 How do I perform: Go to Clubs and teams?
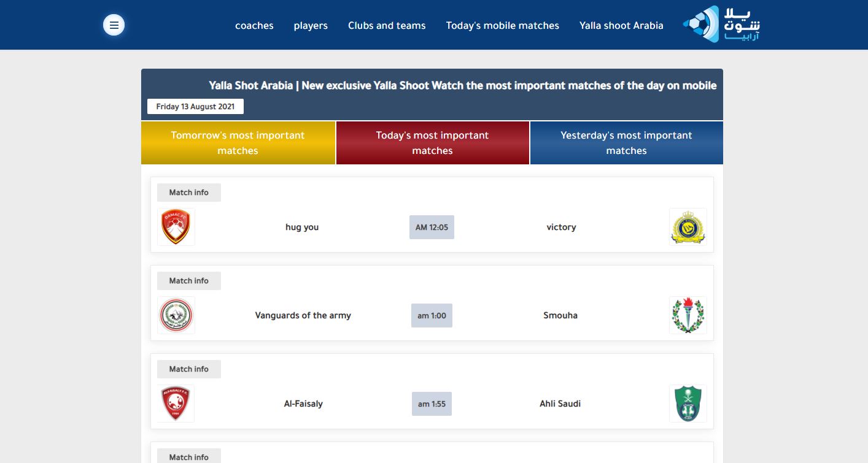[387, 26]
